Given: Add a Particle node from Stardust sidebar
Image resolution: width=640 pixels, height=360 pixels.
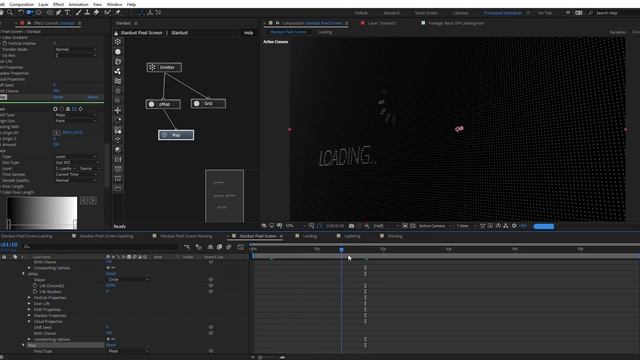Looking at the screenshot, I should click(118, 52).
